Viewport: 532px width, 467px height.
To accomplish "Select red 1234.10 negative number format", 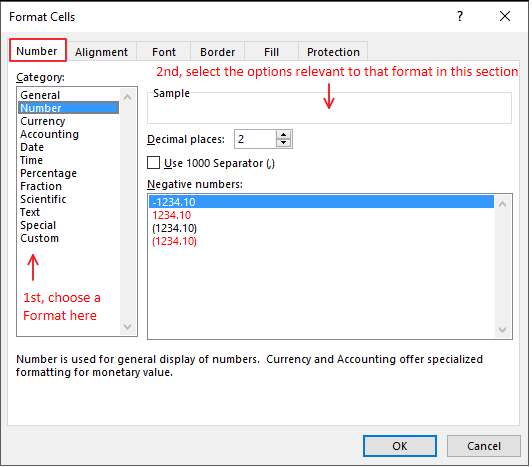I will (x=172, y=216).
